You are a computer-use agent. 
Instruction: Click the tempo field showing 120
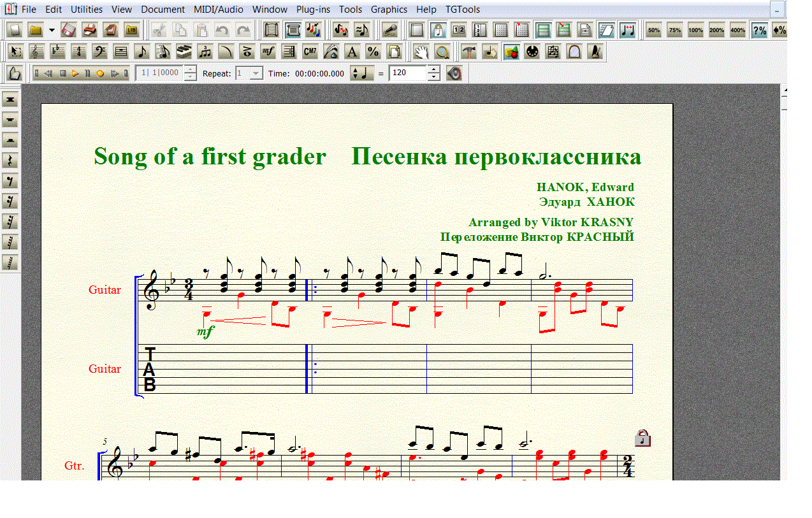click(x=407, y=73)
